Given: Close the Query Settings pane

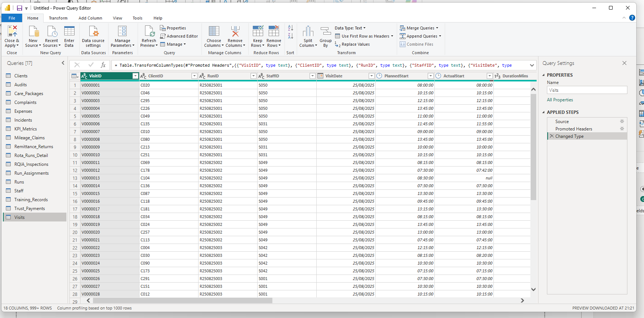Looking at the screenshot, I should point(624,63).
